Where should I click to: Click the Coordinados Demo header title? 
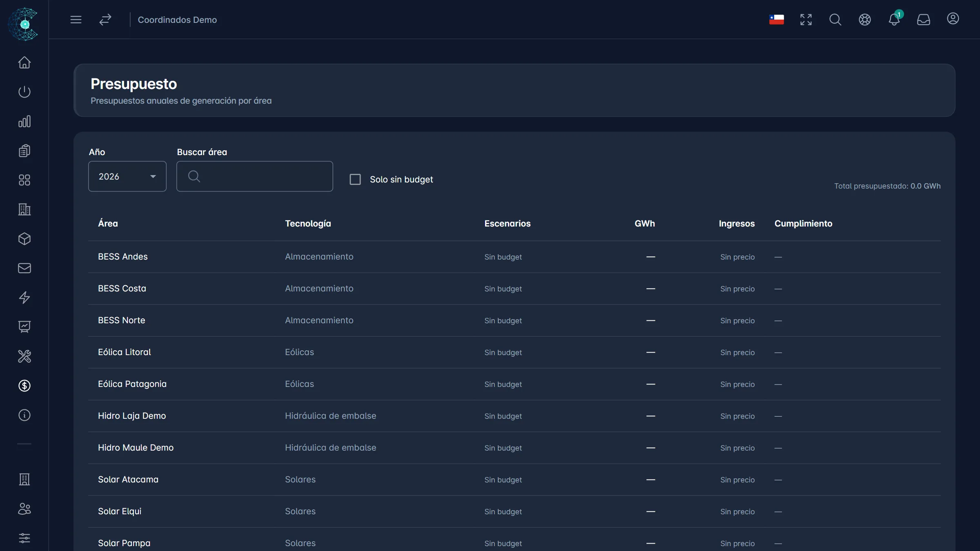pyautogui.click(x=177, y=20)
